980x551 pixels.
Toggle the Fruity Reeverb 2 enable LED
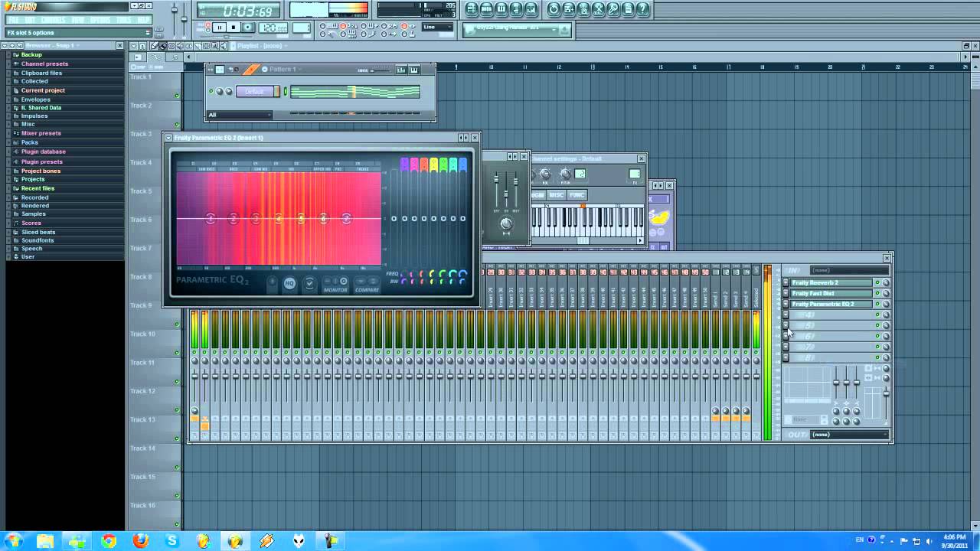coord(877,283)
